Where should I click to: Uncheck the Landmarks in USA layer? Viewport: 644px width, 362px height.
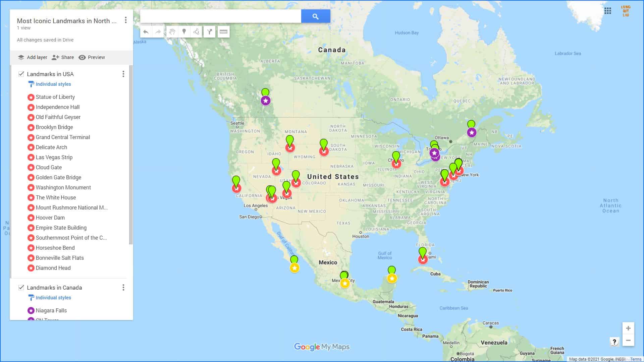[x=21, y=74]
